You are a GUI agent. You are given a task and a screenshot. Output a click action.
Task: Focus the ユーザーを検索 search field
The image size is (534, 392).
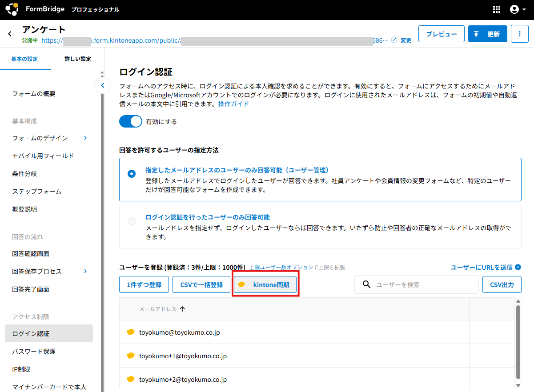click(422, 284)
